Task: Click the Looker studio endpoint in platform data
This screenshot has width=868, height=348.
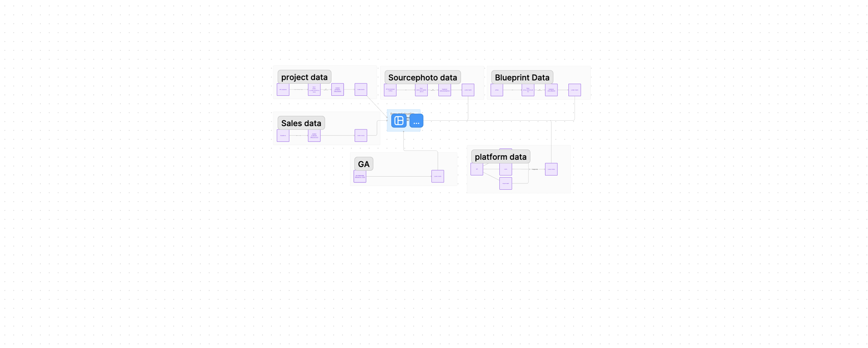Action: pyautogui.click(x=551, y=169)
